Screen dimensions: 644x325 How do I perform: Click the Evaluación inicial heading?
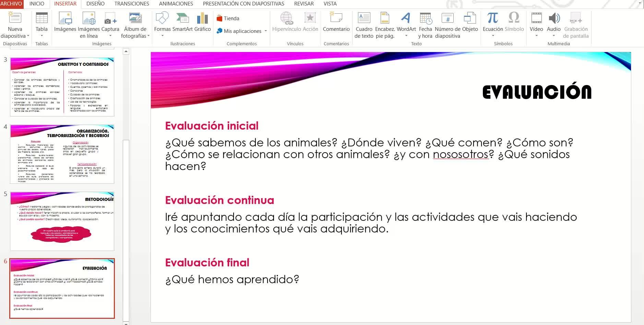coord(212,125)
